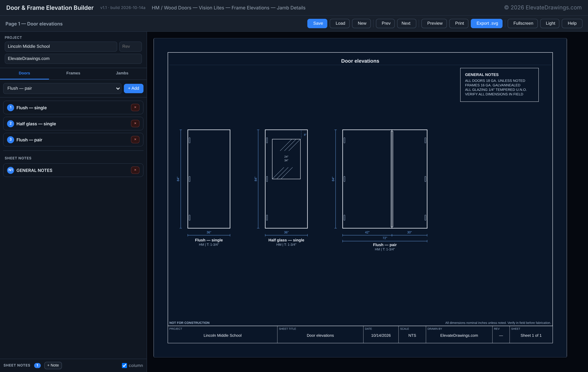Click the Half glass door's vision lite

(286, 159)
